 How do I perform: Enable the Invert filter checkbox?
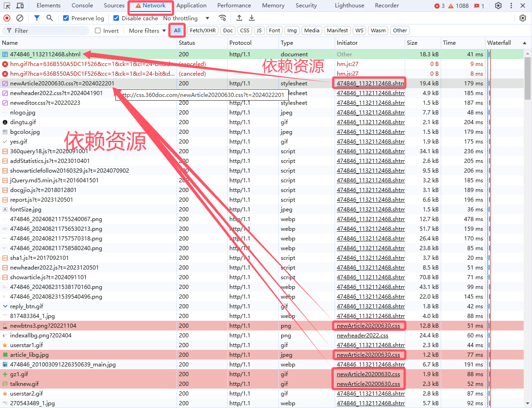pyautogui.click(x=98, y=30)
